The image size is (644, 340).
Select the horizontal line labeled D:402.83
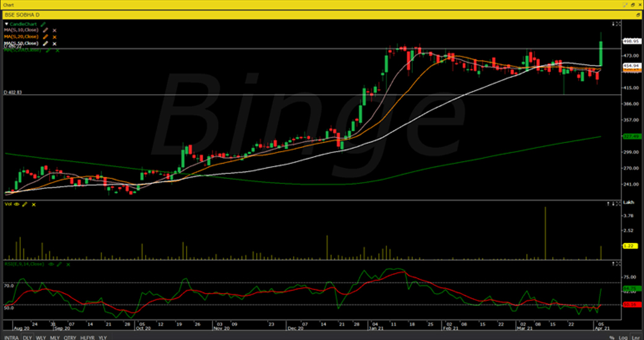coord(312,95)
